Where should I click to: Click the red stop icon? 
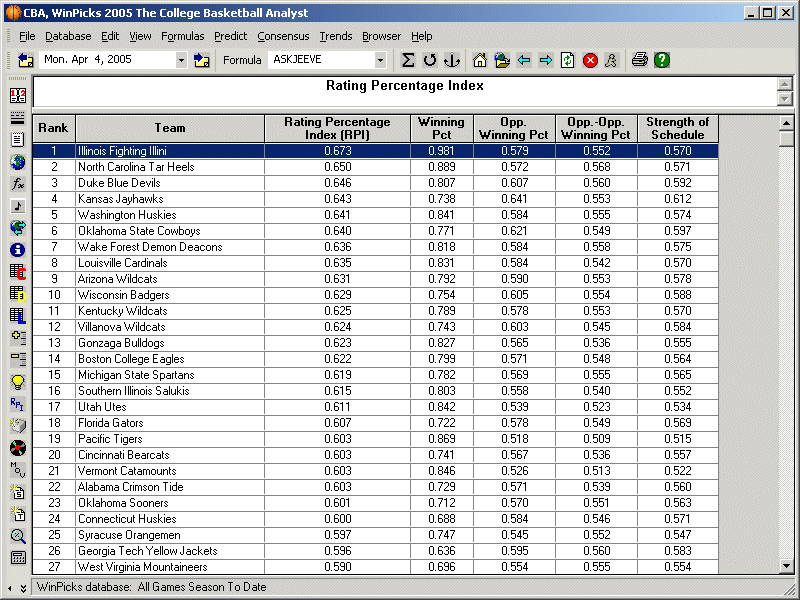(x=590, y=60)
